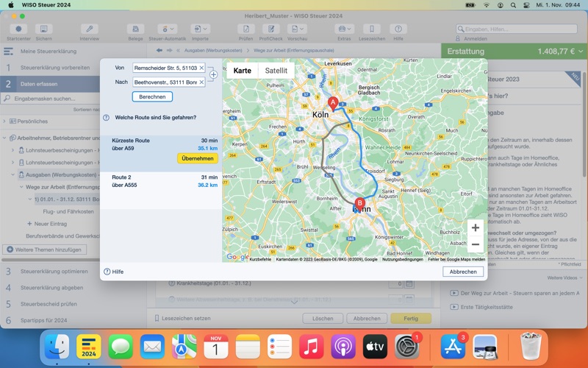Click the Sichern save icon
Screen dimensions: 588x368
coord(44,29)
